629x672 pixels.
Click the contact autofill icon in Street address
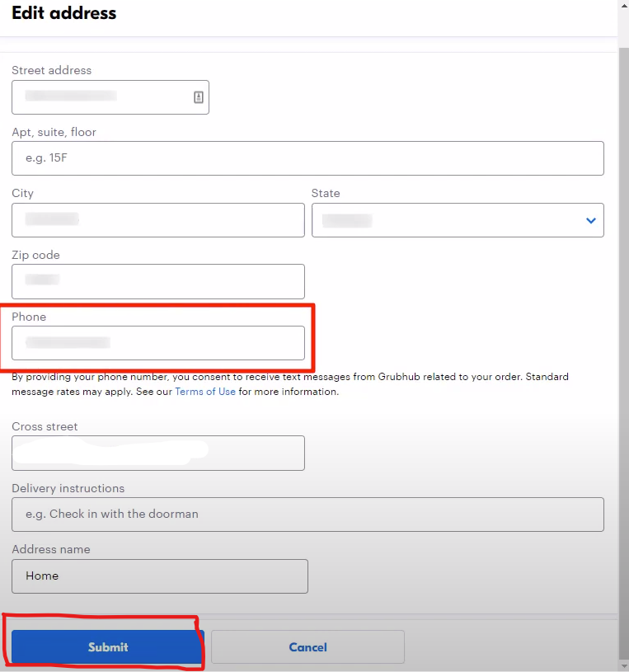[x=199, y=97]
